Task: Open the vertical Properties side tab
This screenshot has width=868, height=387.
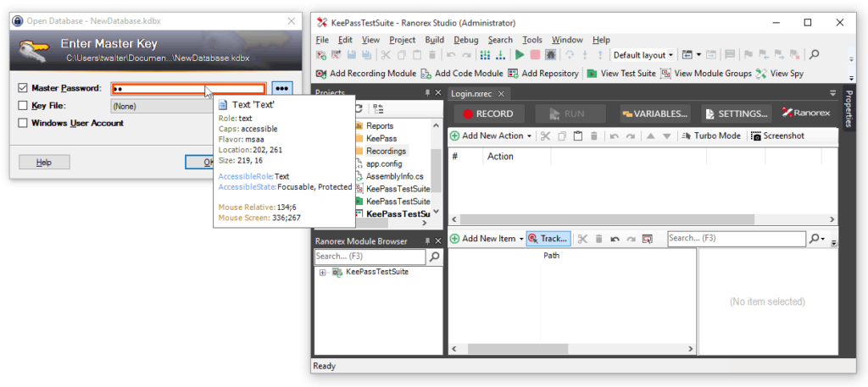Action: [849, 108]
